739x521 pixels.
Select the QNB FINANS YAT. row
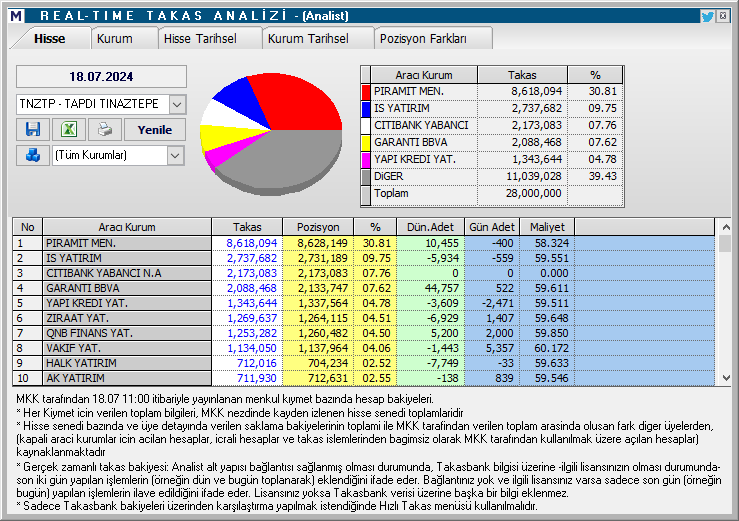[363, 333]
